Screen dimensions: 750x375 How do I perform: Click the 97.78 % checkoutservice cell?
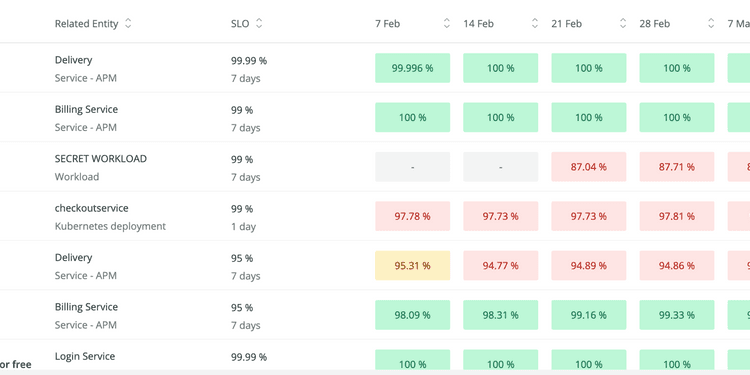tap(412, 216)
